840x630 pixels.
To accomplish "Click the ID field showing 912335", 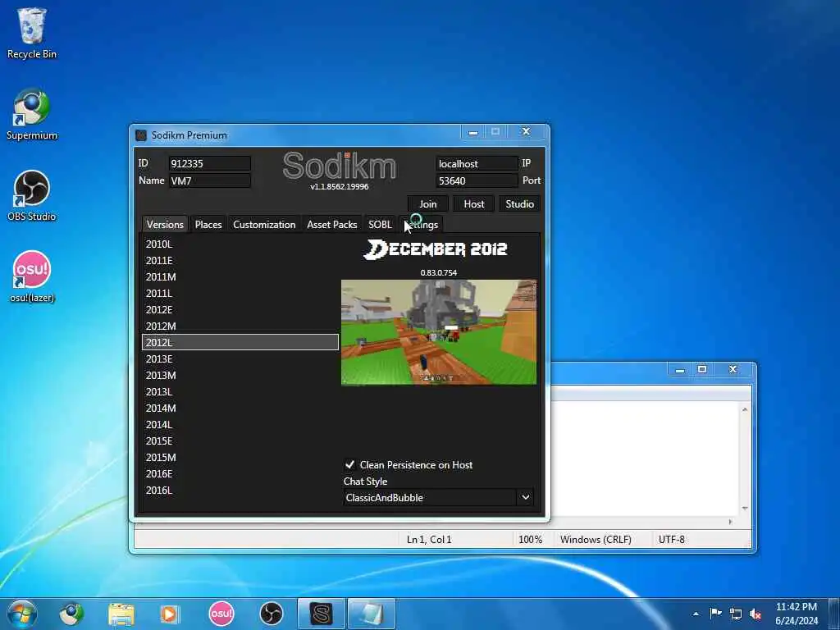I will (x=209, y=163).
